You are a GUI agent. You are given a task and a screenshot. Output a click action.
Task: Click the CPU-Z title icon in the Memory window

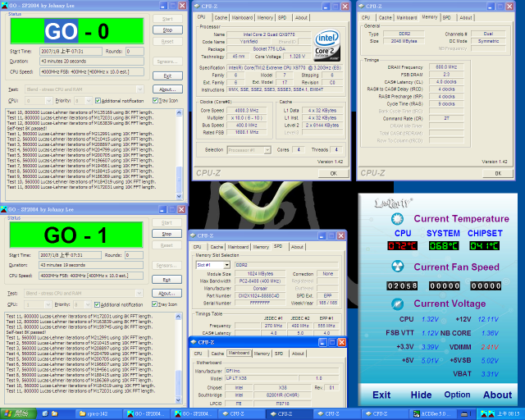point(362,6)
